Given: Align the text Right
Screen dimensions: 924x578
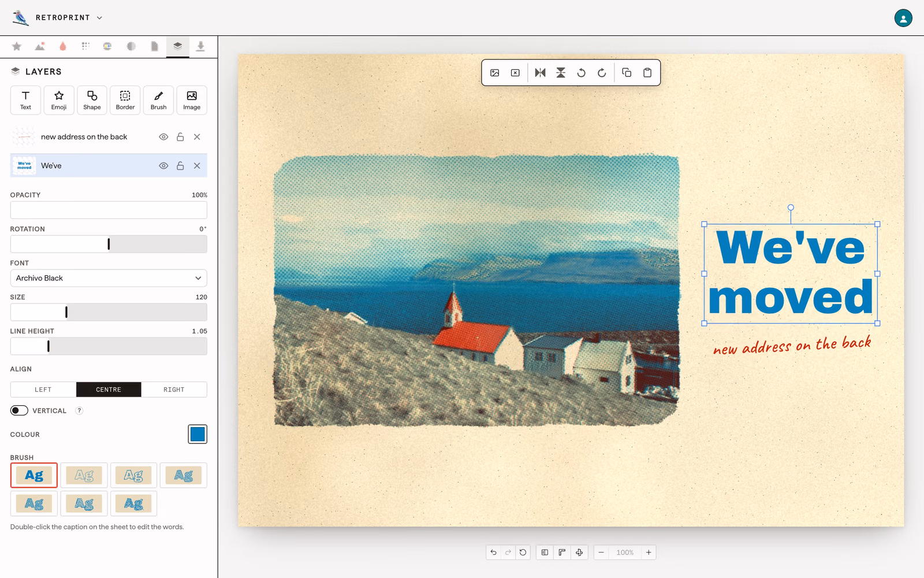Looking at the screenshot, I should pos(174,390).
